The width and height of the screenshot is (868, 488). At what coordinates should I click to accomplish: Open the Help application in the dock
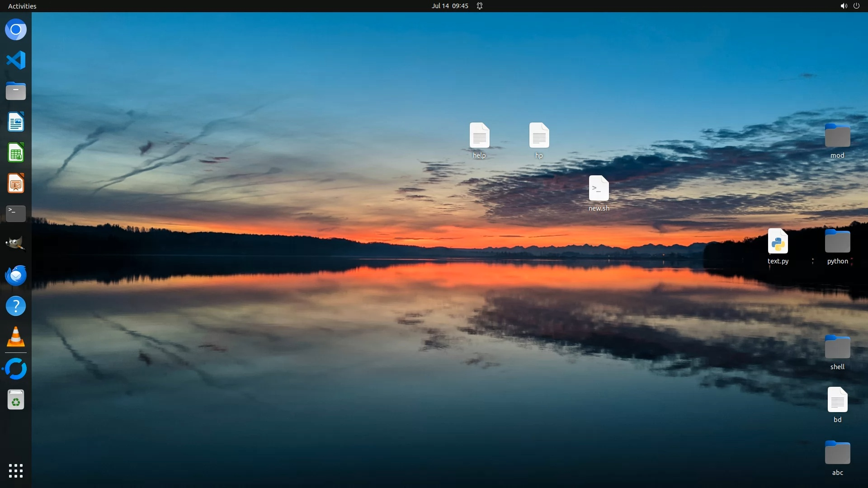(16, 306)
